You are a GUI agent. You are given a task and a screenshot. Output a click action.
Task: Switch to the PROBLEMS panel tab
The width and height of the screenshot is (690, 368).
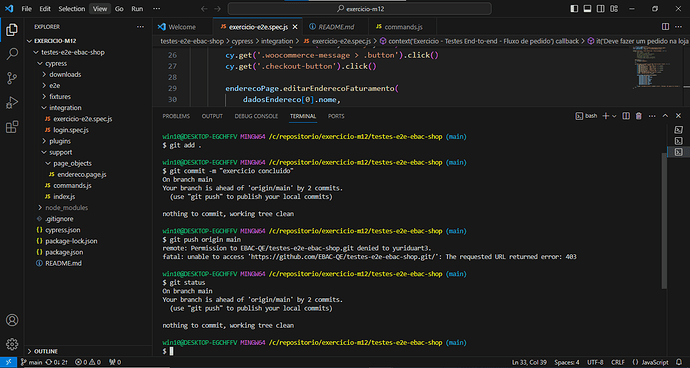click(x=176, y=116)
